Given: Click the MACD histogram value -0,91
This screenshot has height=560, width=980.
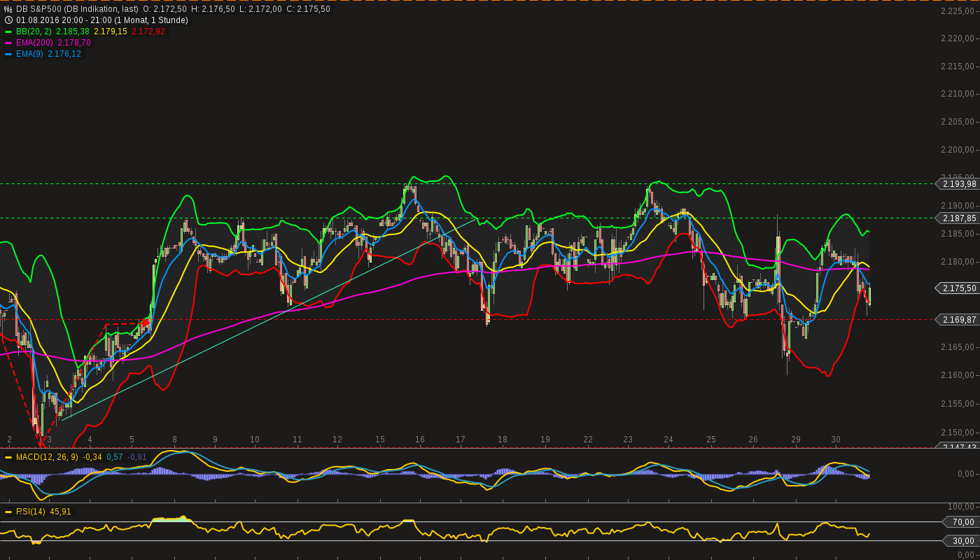Looking at the screenshot, I should coord(137,457).
